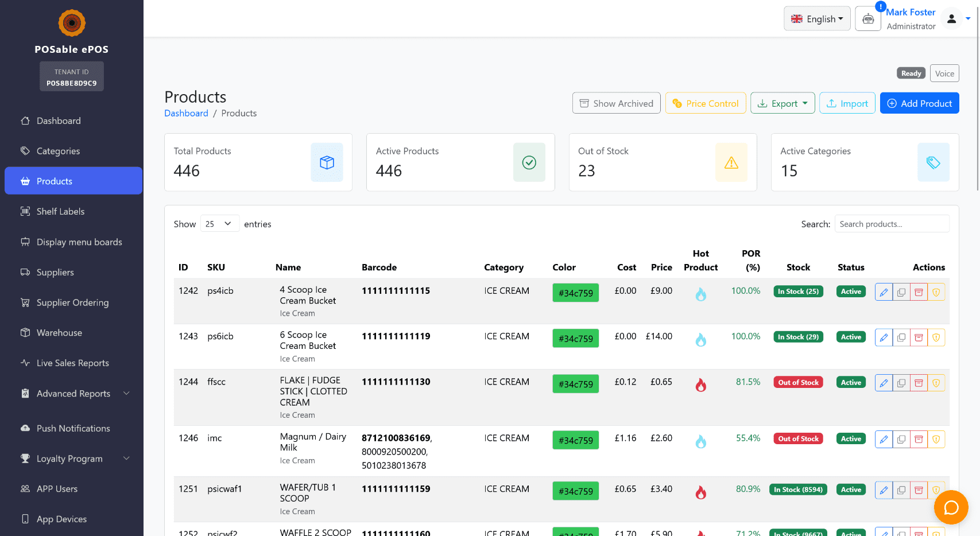Click the shield warning icon for Magnum row
980x536 pixels.
coord(936,440)
